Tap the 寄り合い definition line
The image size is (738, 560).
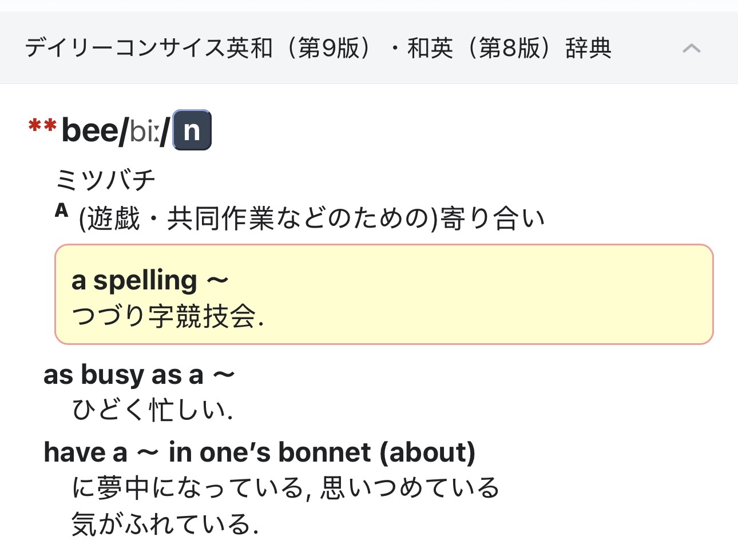click(312, 219)
